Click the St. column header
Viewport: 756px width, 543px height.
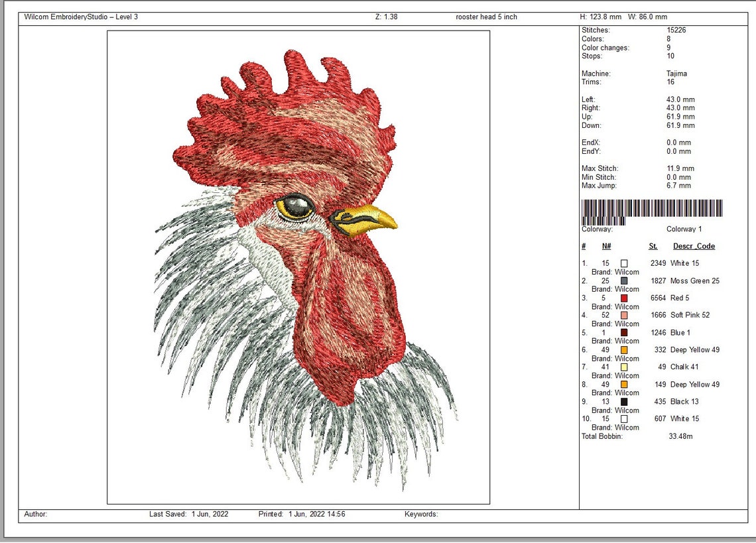coord(652,246)
